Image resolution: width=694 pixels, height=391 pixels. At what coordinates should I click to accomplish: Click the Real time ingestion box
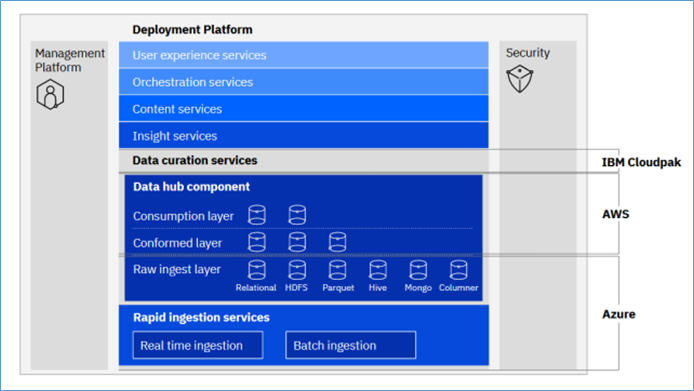(198, 345)
